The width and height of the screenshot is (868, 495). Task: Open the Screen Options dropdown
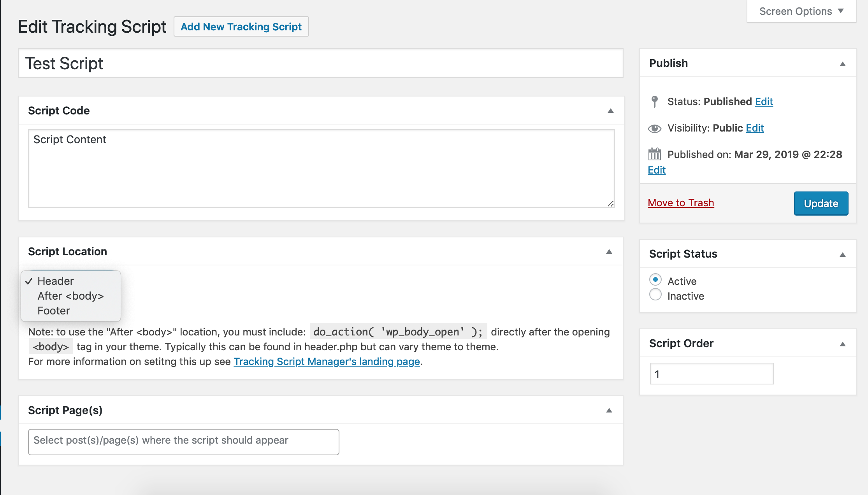tap(801, 11)
